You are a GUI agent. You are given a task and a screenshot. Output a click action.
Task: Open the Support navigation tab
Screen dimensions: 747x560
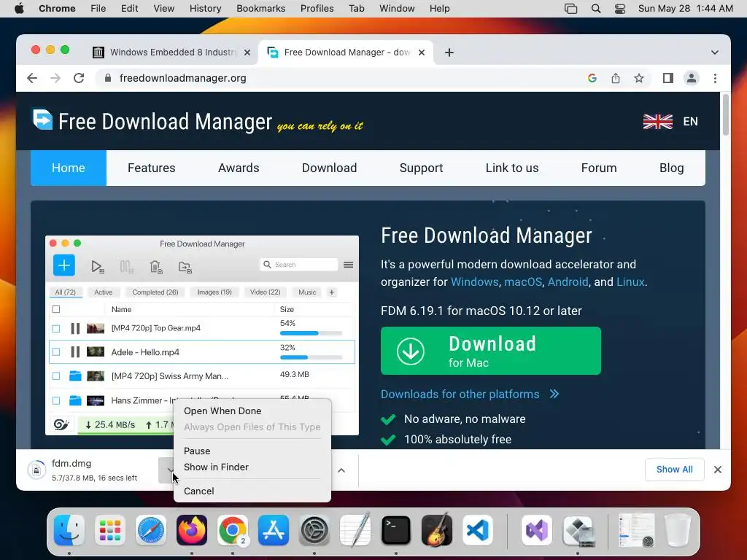421,168
